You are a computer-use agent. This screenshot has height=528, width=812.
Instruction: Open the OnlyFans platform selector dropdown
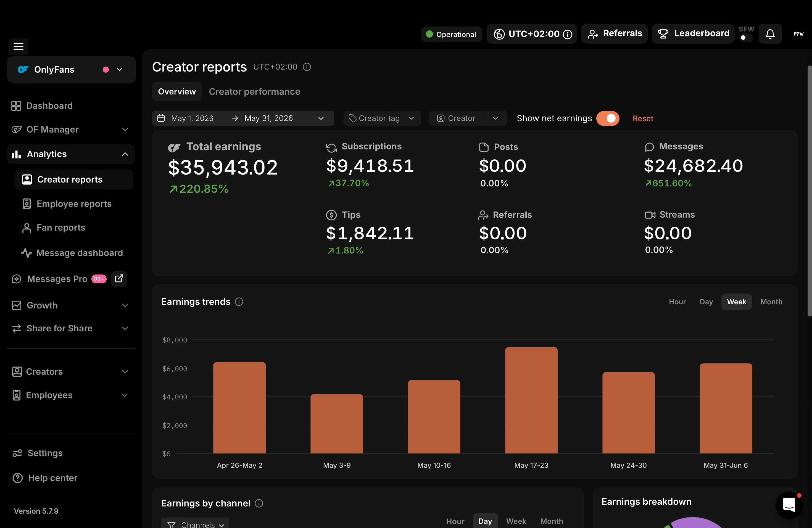[x=71, y=70]
